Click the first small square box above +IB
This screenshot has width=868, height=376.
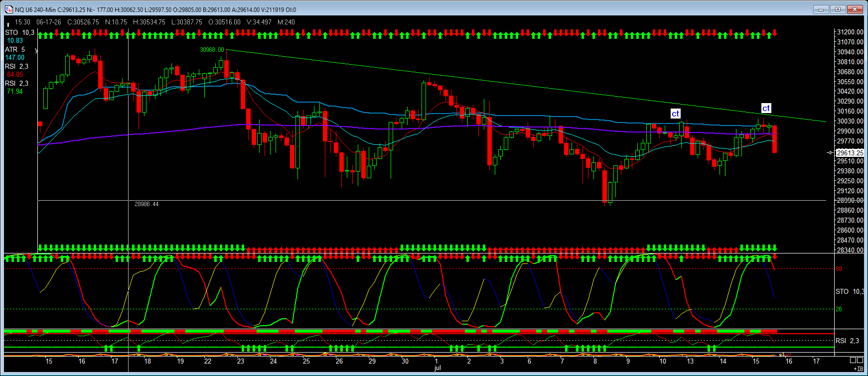coord(853,360)
